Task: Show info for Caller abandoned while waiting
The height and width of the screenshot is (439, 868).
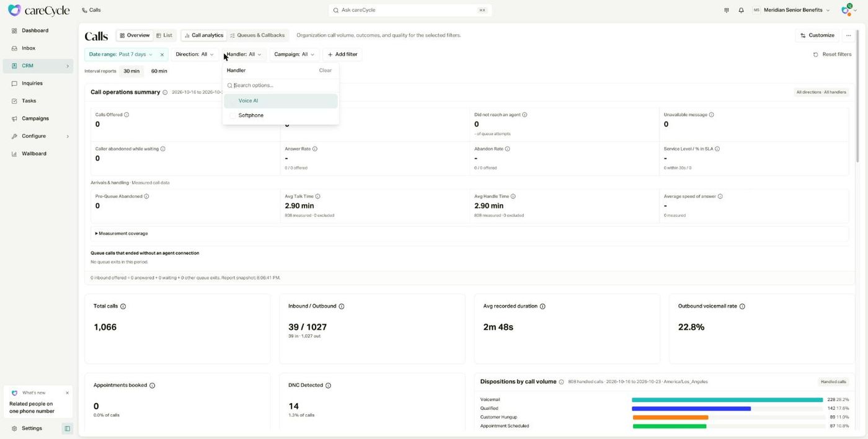Action: [163, 149]
